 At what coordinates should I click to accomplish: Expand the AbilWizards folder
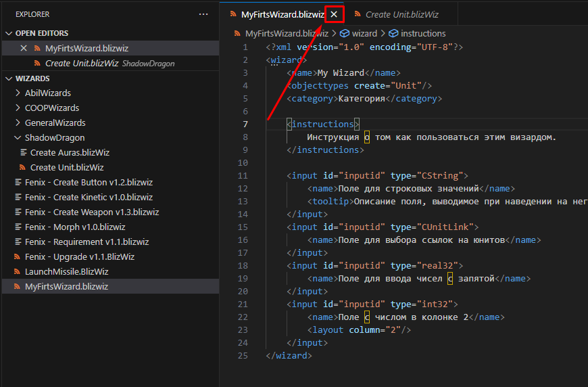pyautogui.click(x=18, y=93)
